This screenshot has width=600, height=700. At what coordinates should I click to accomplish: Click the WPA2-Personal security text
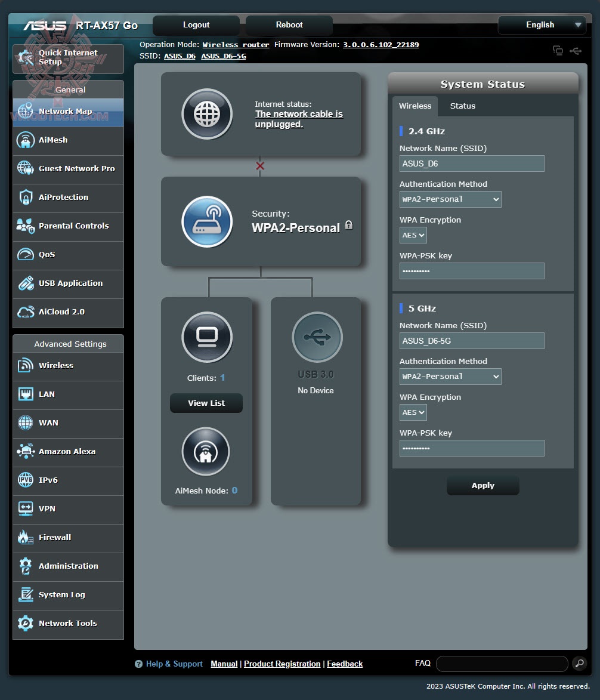(x=295, y=228)
